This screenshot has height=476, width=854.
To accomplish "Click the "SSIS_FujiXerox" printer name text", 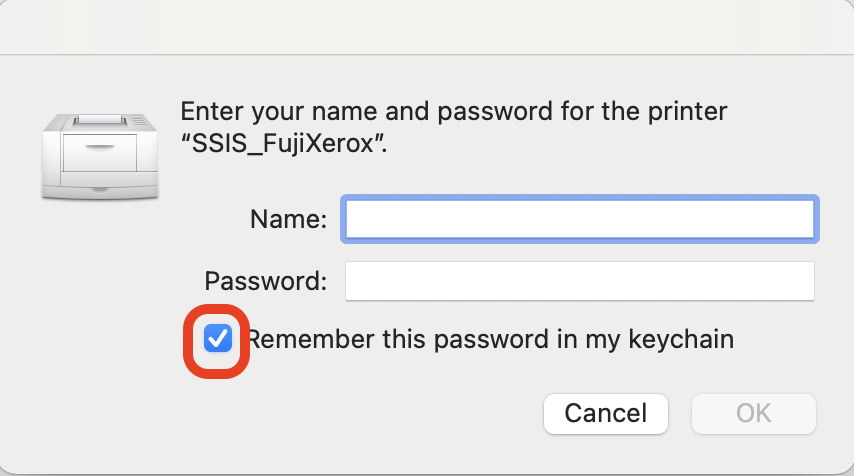I will pyautogui.click(x=283, y=141).
